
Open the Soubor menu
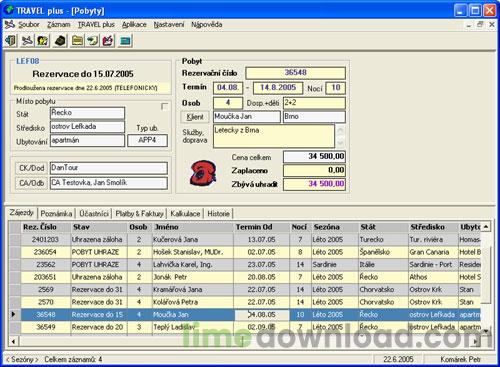[29, 24]
